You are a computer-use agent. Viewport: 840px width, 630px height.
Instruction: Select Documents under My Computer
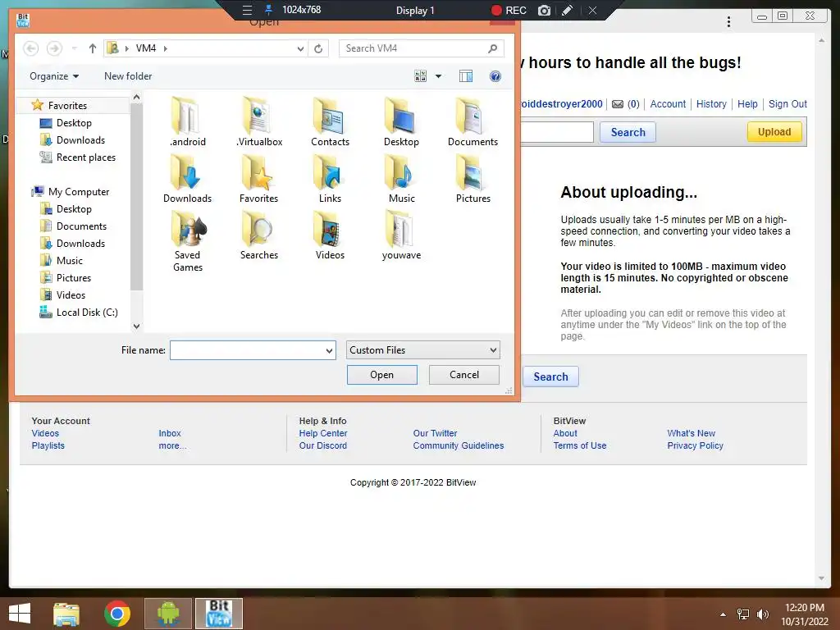(81, 226)
